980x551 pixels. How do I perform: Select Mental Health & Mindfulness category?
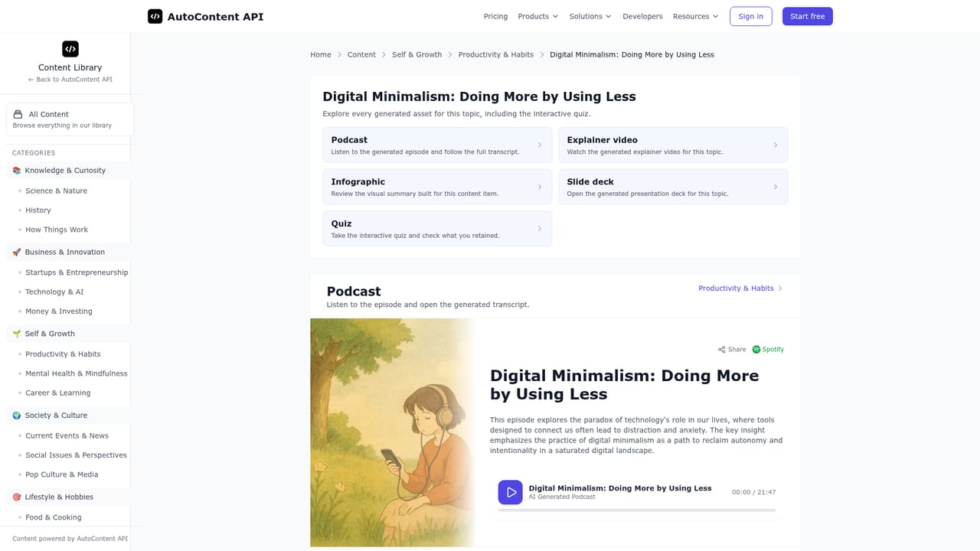click(x=77, y=373)
